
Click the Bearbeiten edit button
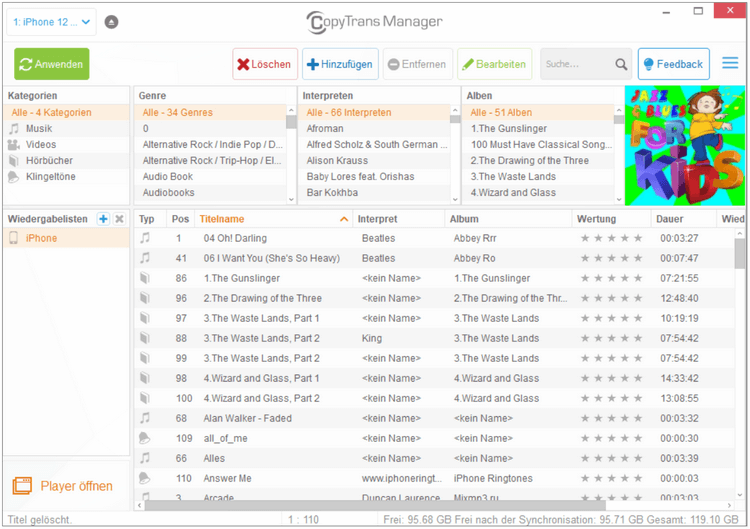[x=495, y=64]
